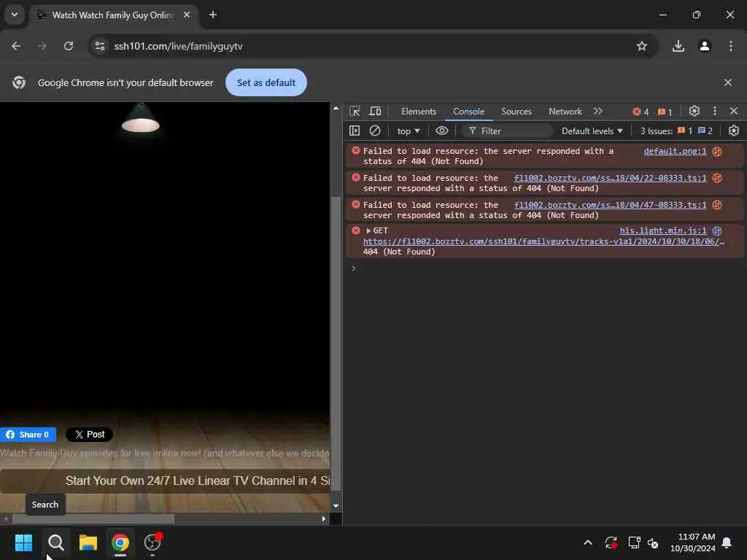This screenshot has height=560, width=747.
Task: Click the horizontal scrollbar right arrow
Action: click(324, 519)
